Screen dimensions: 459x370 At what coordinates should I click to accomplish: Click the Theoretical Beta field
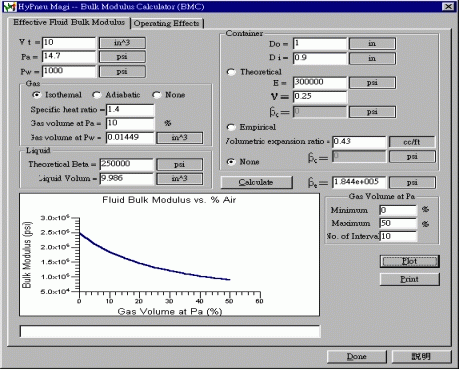point(127,164)
